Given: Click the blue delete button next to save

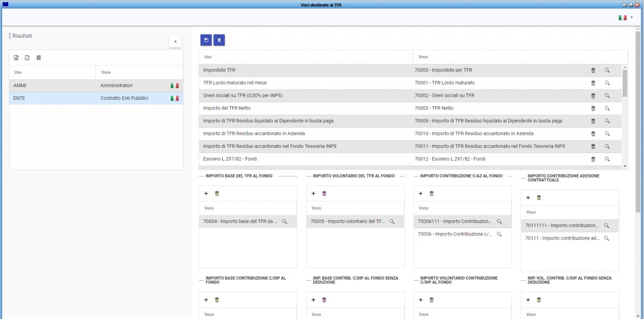Looking at the screenshot, I should pos(219,40).
